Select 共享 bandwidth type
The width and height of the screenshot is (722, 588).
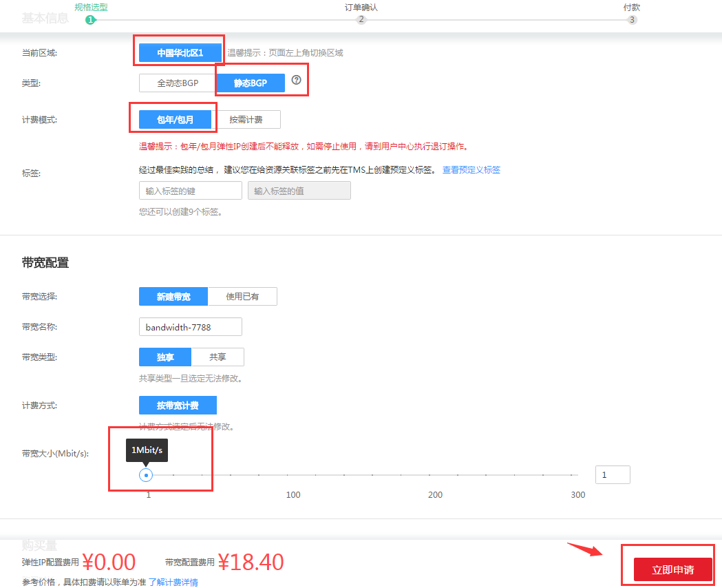pyautogui.click(x=217, y=357)
